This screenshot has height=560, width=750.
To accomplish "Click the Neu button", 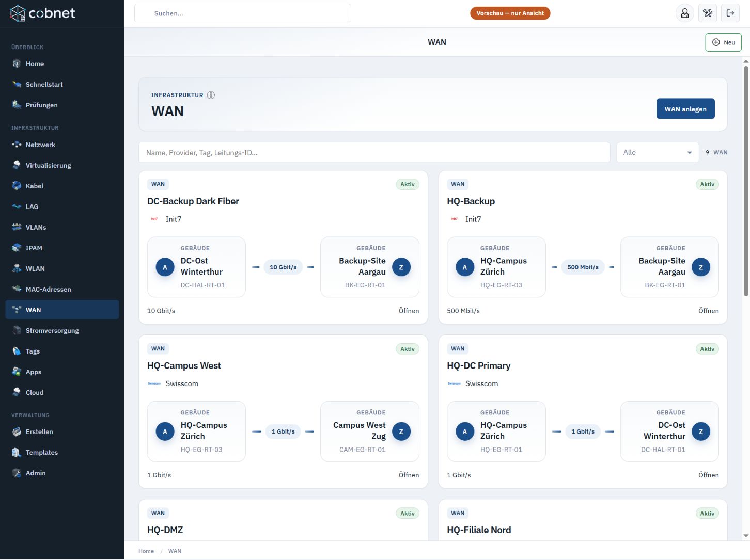I will (723, 42).
